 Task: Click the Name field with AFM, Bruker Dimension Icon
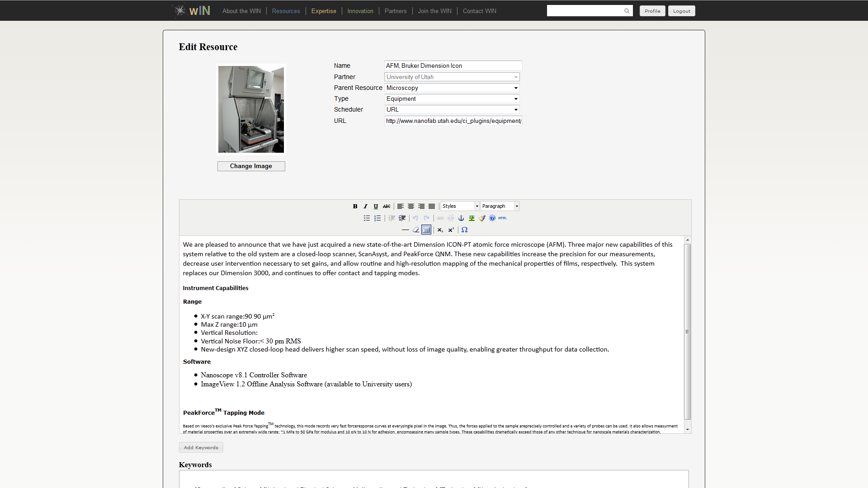pyautogui.click(x=453, y=66)
